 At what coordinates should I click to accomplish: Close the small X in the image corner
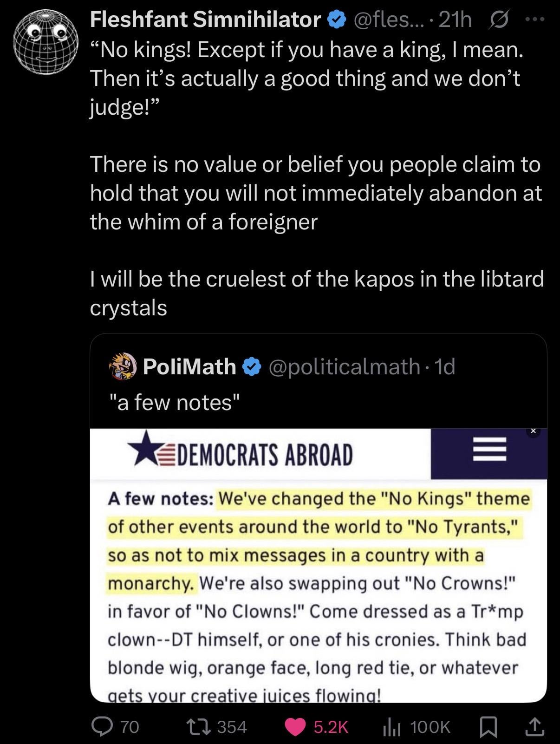pyautogui.click(x=533, y=431)
